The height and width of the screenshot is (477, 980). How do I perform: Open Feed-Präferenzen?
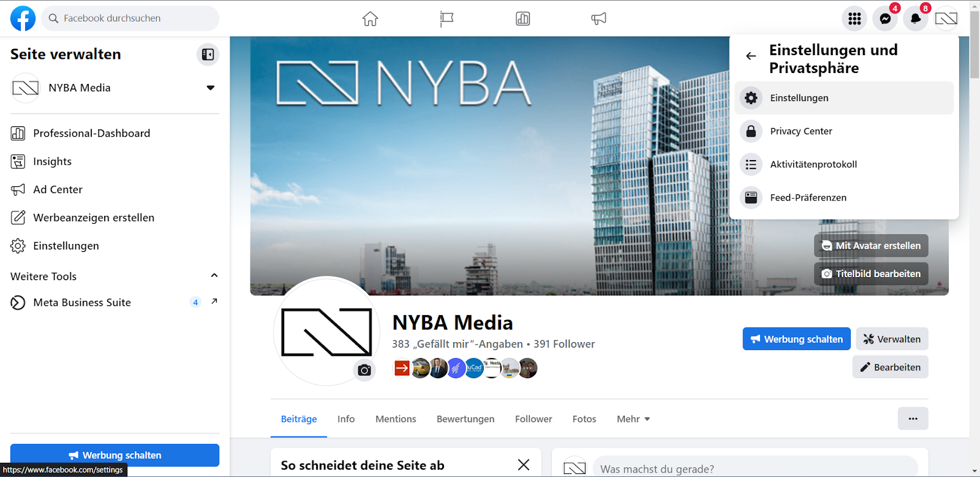(844, 197)
